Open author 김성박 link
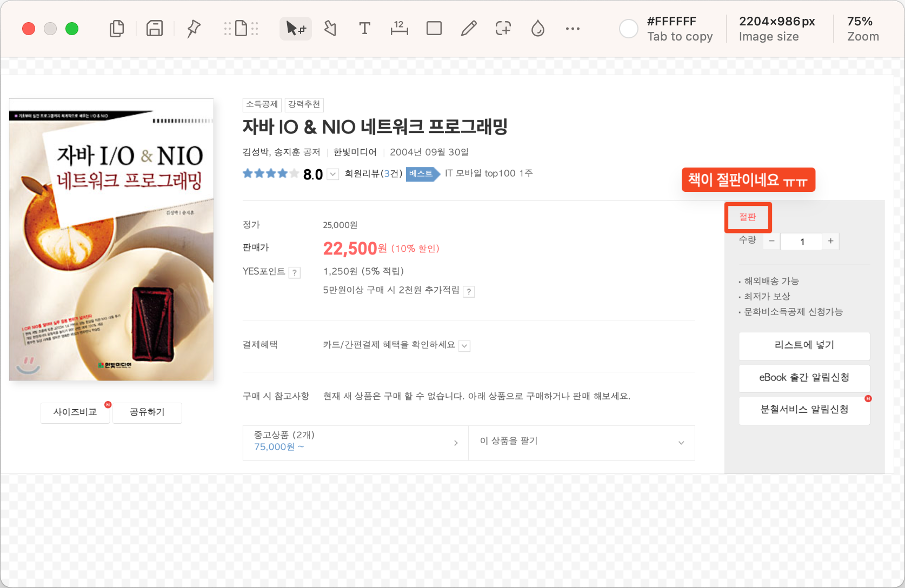 (256, 152)
